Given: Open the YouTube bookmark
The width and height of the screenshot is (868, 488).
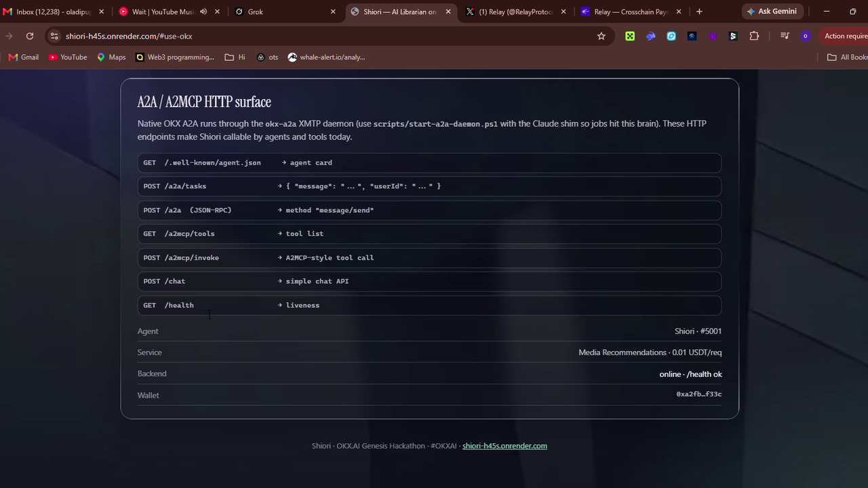Looking at the screenshot, I should 68,57.
